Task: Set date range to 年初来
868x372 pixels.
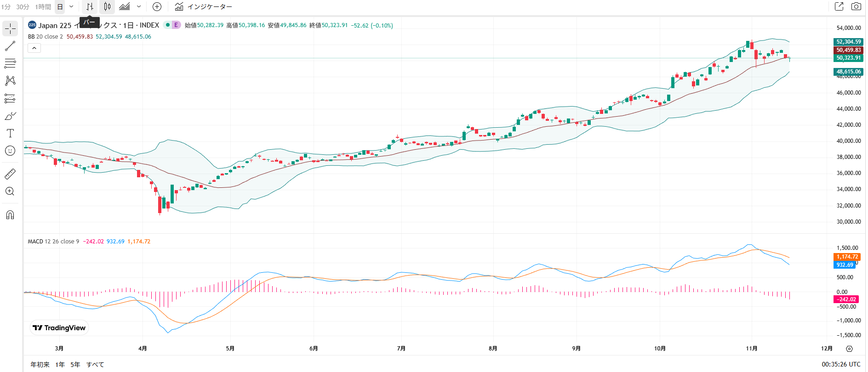Action: pos(40,365)
